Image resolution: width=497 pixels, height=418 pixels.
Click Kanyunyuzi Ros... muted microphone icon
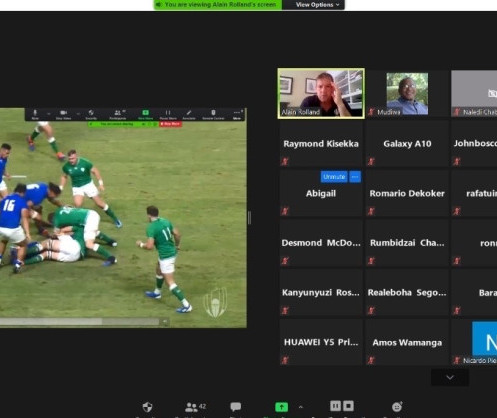(x=285, y=310)
